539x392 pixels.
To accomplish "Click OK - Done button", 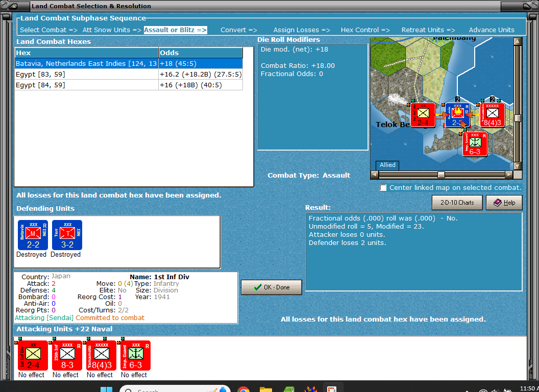I will pyautogui.click(x=272, y=287).
